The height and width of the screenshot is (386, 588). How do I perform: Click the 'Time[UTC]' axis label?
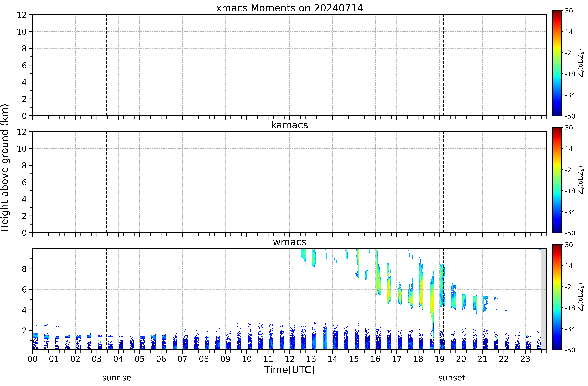[290, 370]
